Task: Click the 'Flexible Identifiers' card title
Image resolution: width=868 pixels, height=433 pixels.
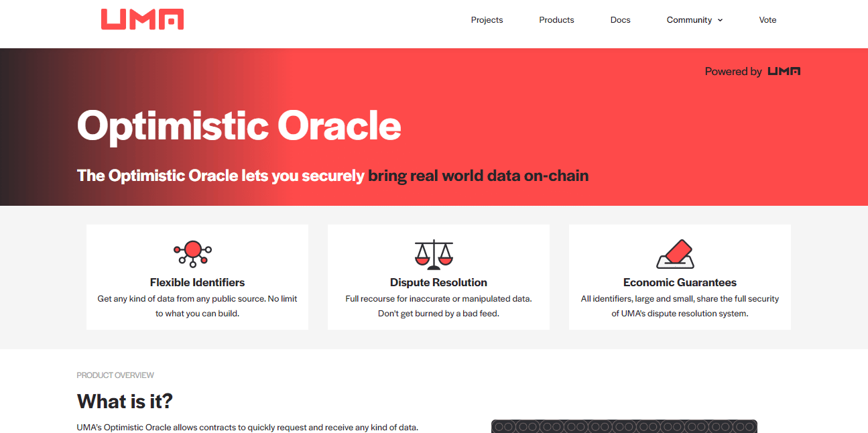Action: 197,282
